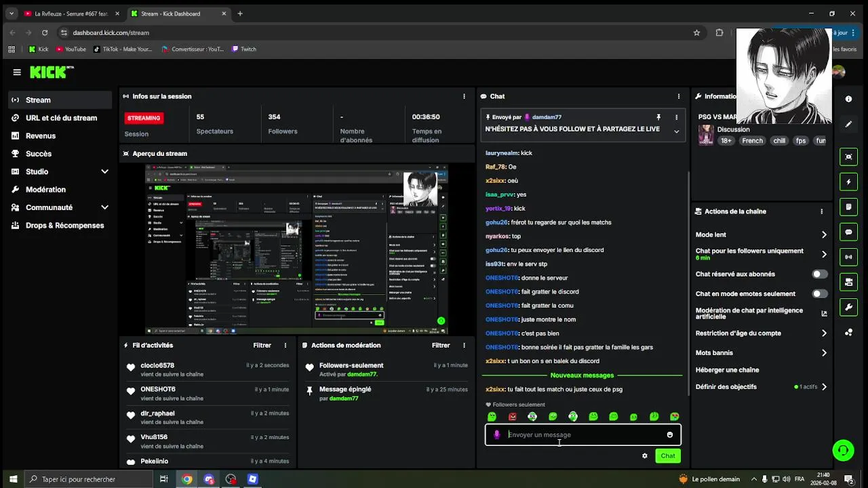Open AI chat moderation external link icon
Screen dimensions: 868x488
point(824,314)
